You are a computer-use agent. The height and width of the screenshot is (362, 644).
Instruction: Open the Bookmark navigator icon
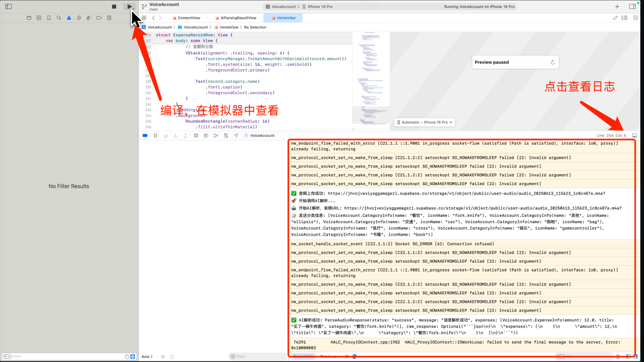tap(49, 18)
